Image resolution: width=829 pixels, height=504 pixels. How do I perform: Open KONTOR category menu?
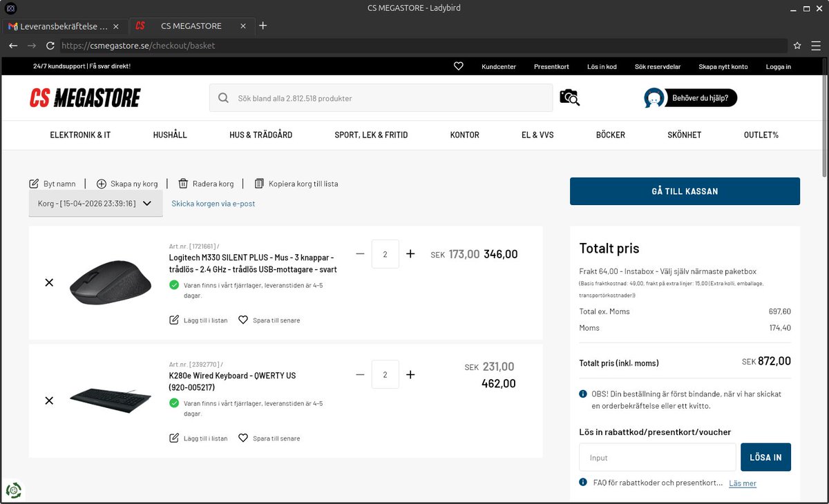point(464,135)
